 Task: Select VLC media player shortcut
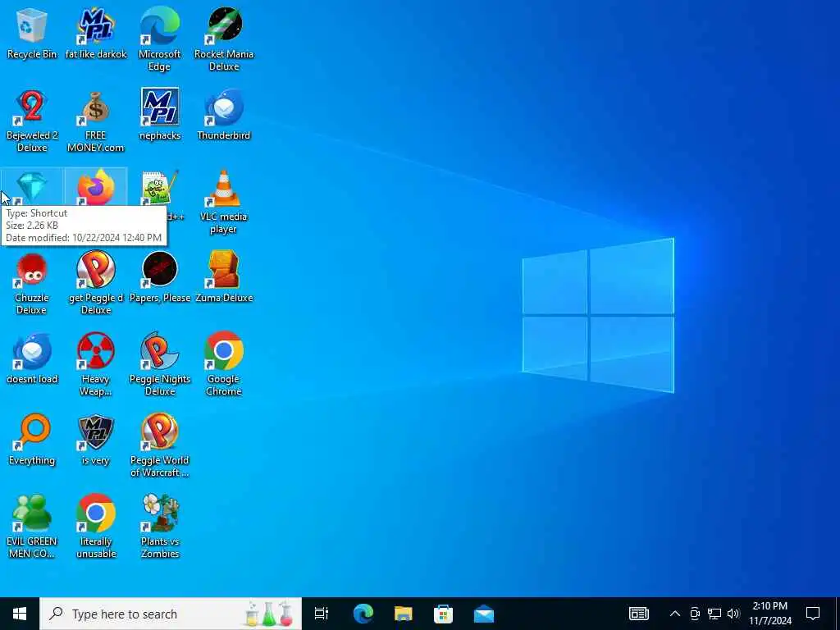click(224, 202)
